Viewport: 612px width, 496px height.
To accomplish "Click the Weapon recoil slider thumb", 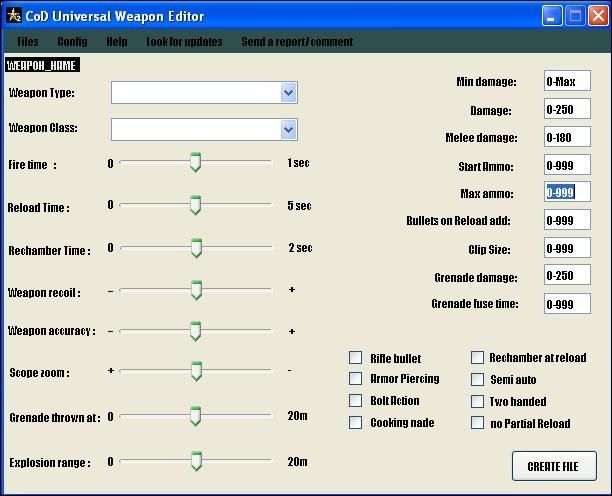I will 196,290.
